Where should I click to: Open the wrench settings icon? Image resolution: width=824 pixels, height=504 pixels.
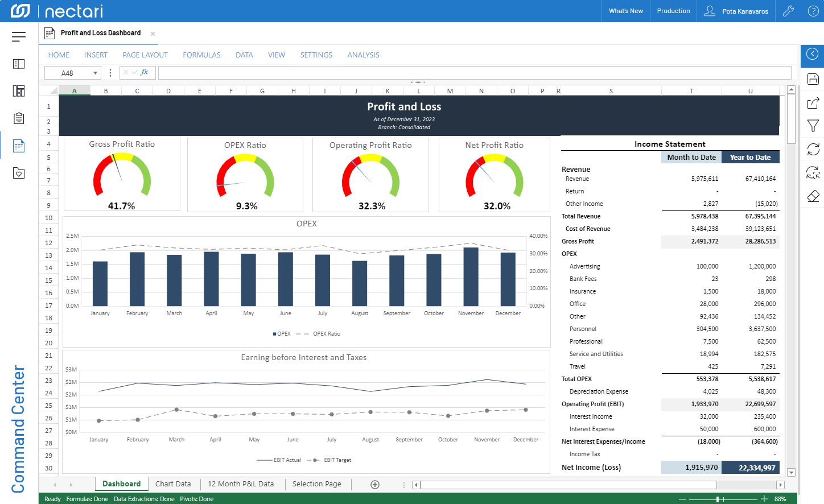point(788,11)
